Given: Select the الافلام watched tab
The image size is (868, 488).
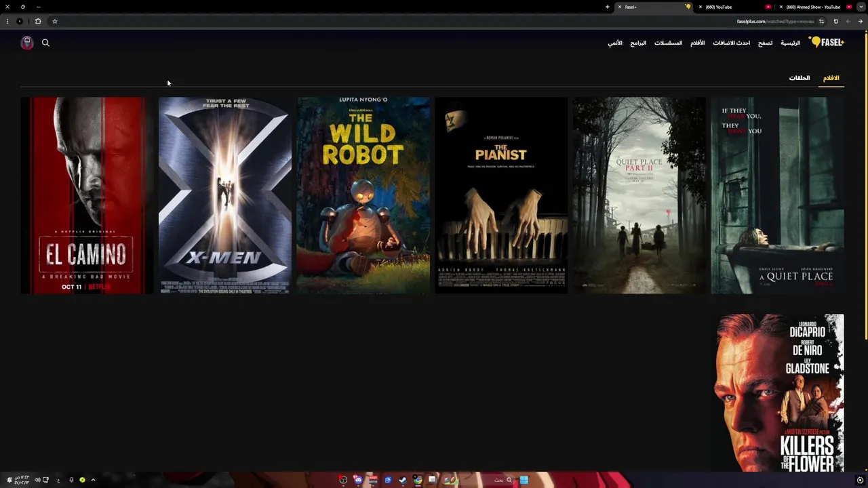Looking at the screenshot, I should pyautogui.click(x=831, y=78).
